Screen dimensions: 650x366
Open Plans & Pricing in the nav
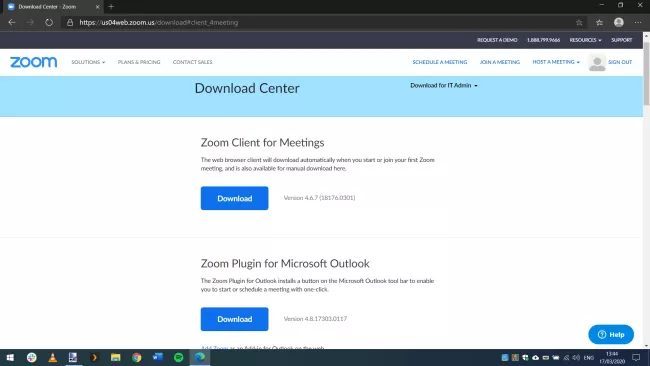139,62
